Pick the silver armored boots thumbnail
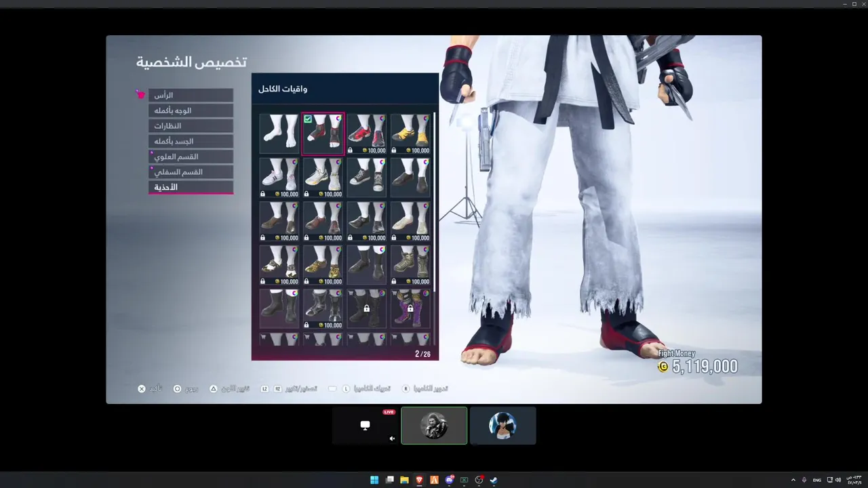This screenshot has width=868, height=488. click(323, 309)
